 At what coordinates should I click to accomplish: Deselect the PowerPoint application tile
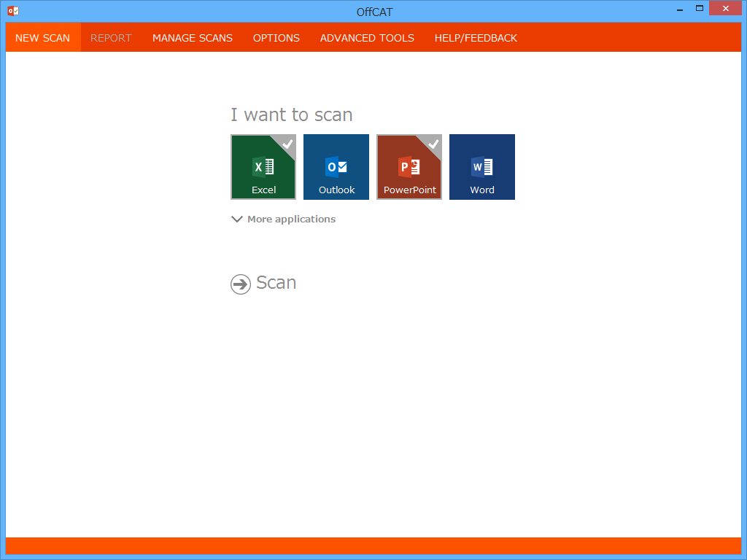point(409,167)
